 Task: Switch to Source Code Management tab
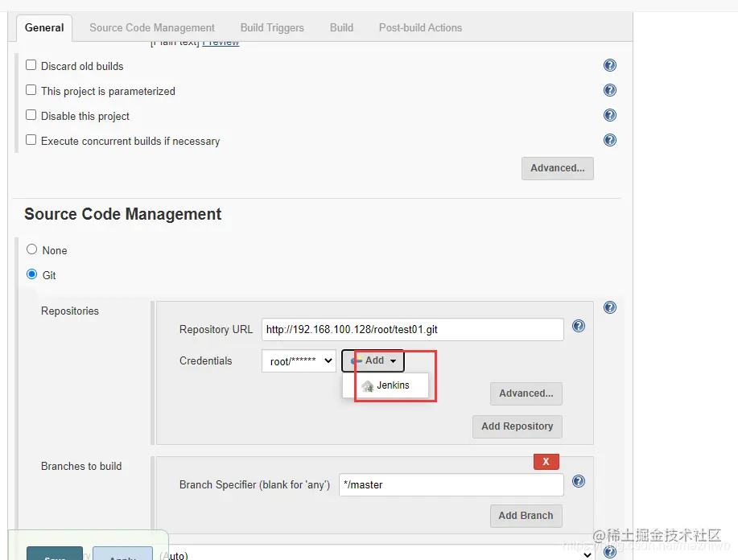152,28
